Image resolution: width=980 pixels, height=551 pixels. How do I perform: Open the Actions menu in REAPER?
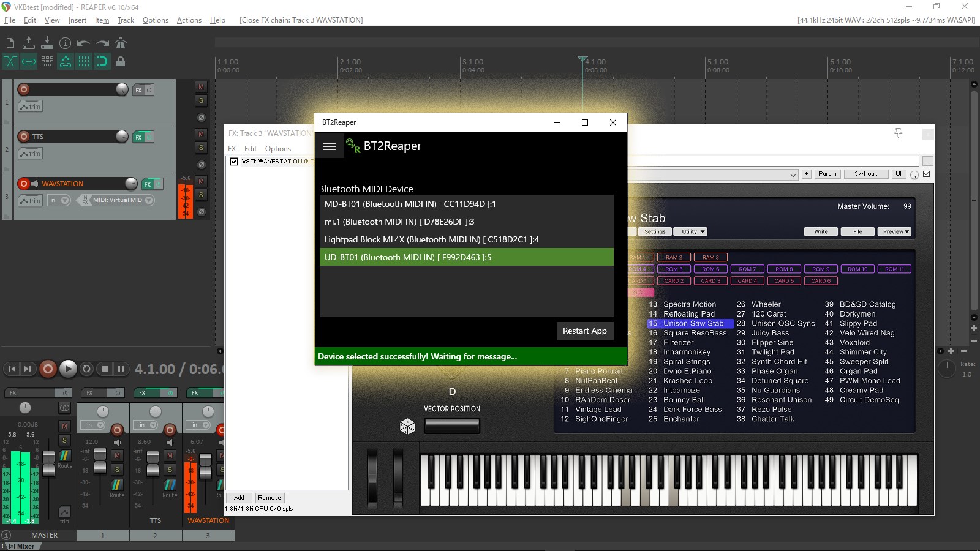(x=189, y=20)
